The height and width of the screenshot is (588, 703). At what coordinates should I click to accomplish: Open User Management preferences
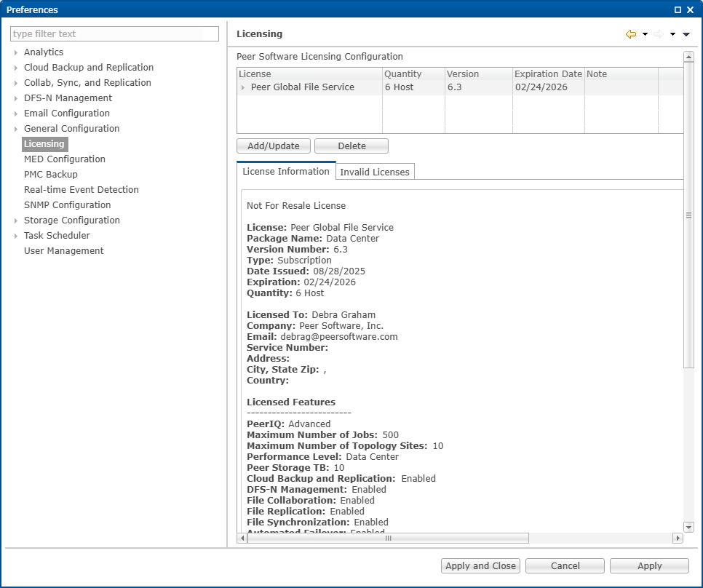point(63,251)
